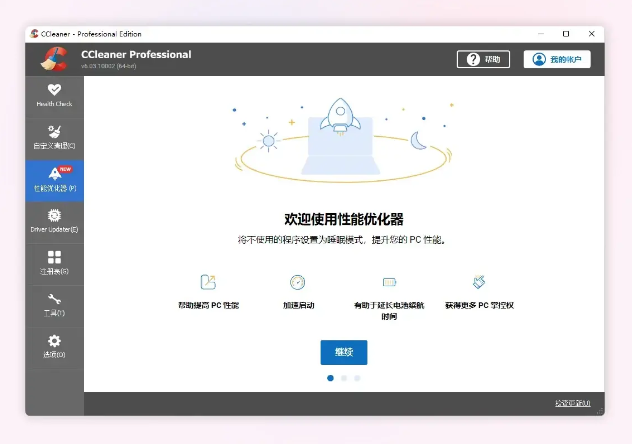Click the version number under header title
Viewport: 632px width, 444px height.
pos(108,66)
